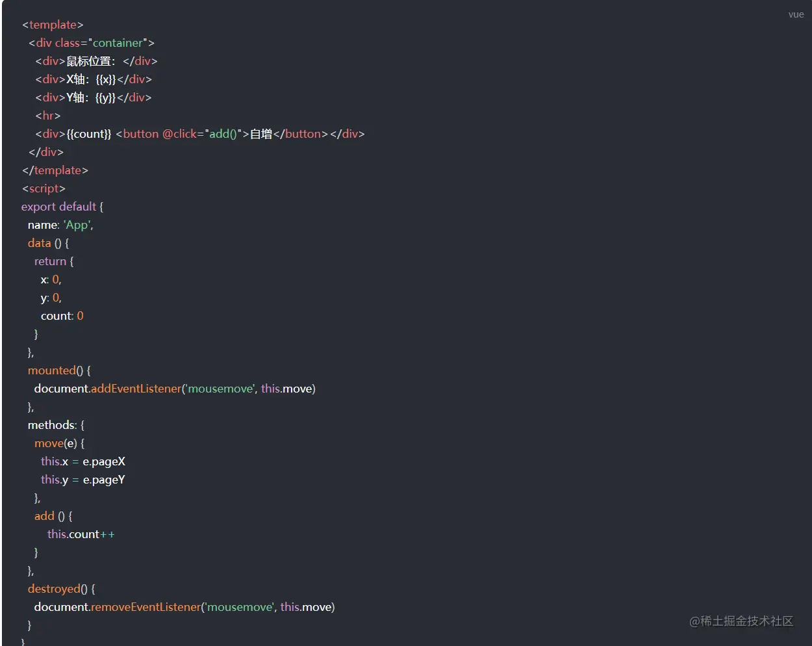Click the <script> tag line

[44, 188]
